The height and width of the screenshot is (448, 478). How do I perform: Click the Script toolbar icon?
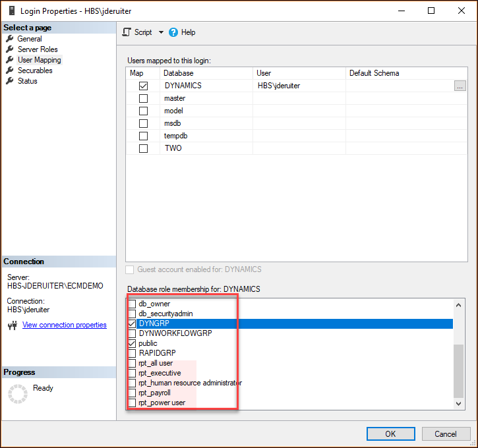pos(127,32)
